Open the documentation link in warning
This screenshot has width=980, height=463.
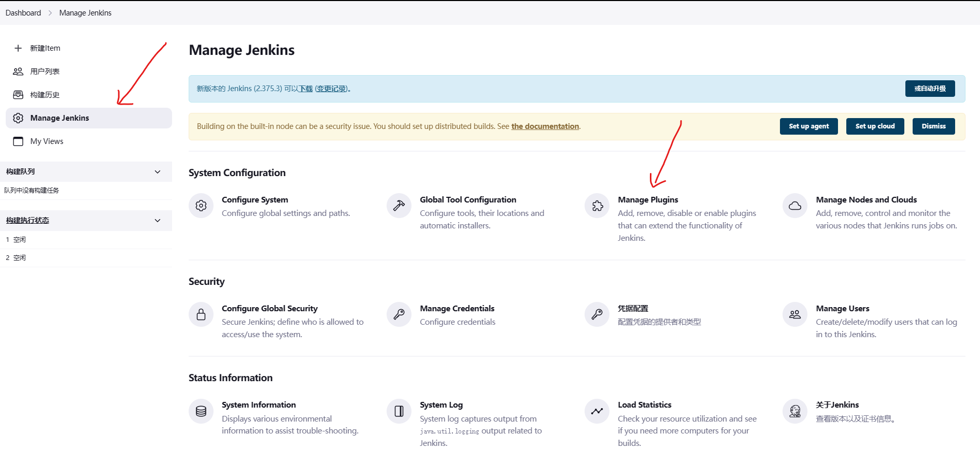[x=545, y=126]
